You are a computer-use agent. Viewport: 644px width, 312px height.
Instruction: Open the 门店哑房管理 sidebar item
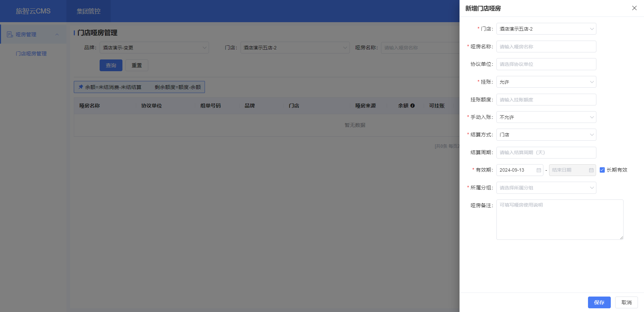pyautogui.click(x=31, y=54)
